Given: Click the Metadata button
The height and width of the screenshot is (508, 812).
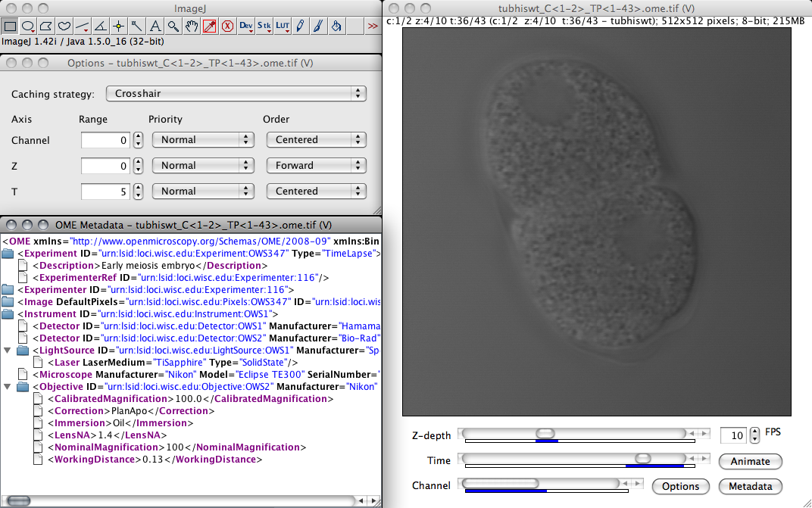Looking at the screenshot, I should pyautogui.click(x=751, y=486).
